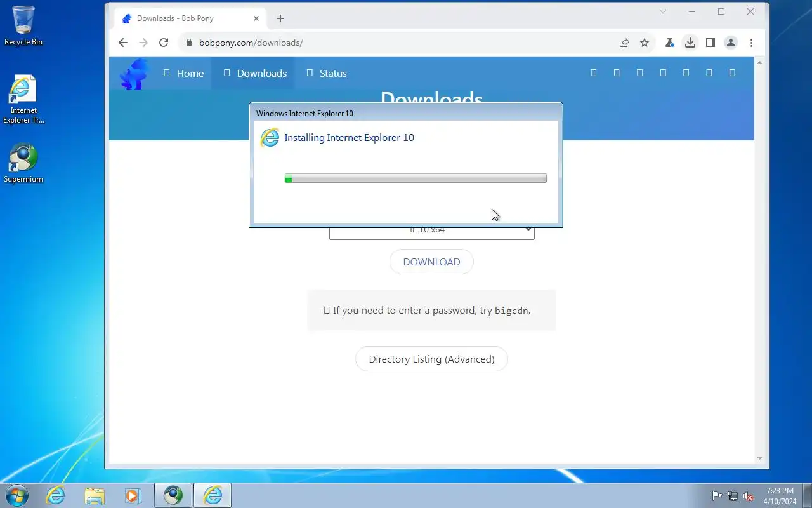Go forward in browser
The width and height of the screenshot is (812, 508).
[143, 43]
